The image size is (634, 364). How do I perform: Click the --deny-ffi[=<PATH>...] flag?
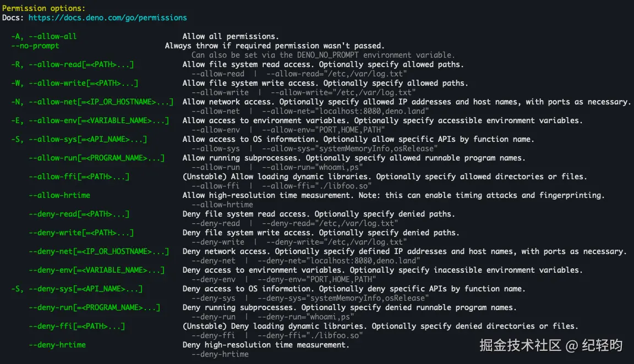click(76, 326)
